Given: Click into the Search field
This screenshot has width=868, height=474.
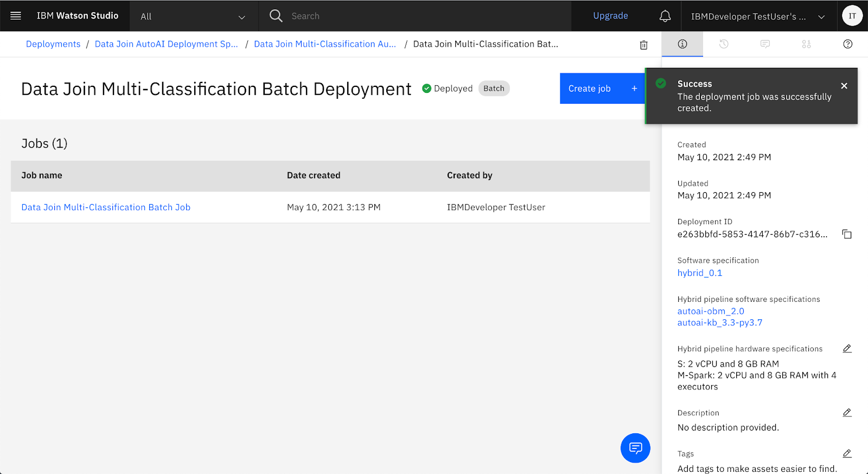Looking at the screenshot, I should tap(423, 16).
